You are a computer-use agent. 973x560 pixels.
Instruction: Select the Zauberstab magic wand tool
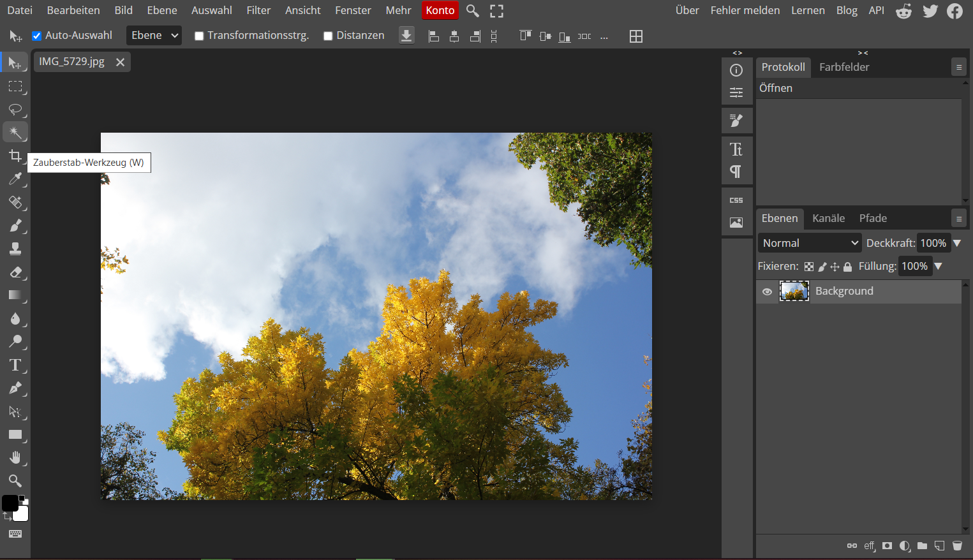point(16,132)
